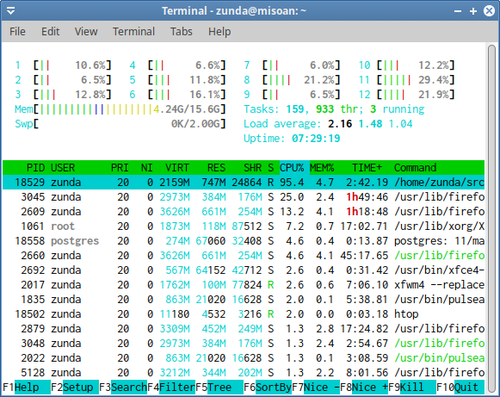Sort by PRI column header
Image resolution: width=500 pixels, height=397 pixels.
click(x=120, y=168)
